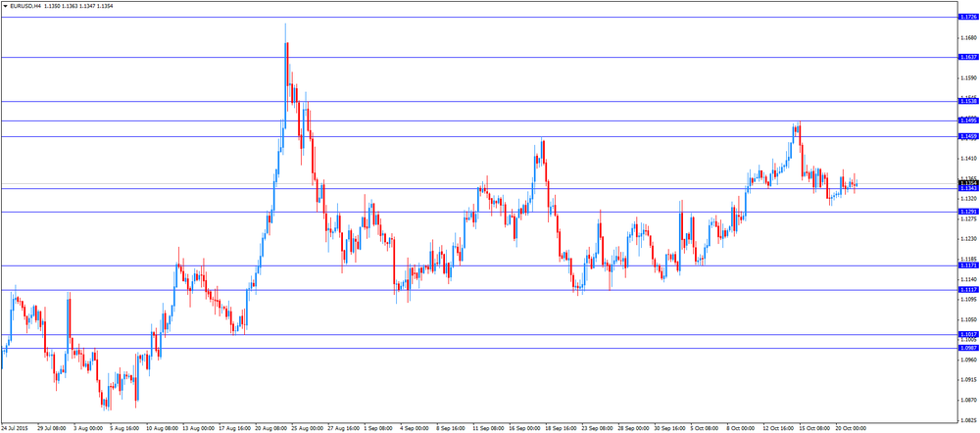Select the horizontal line at 1.1117

click(478, 290)
